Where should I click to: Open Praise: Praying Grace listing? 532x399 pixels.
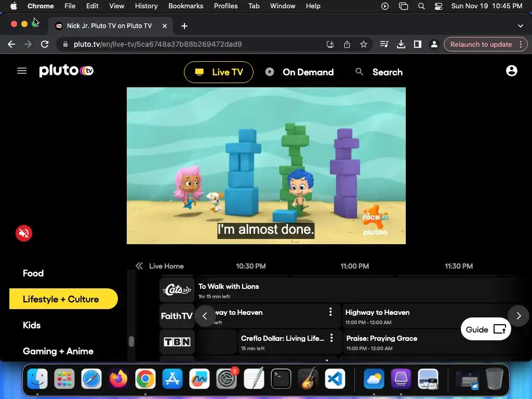click(428, 342)
